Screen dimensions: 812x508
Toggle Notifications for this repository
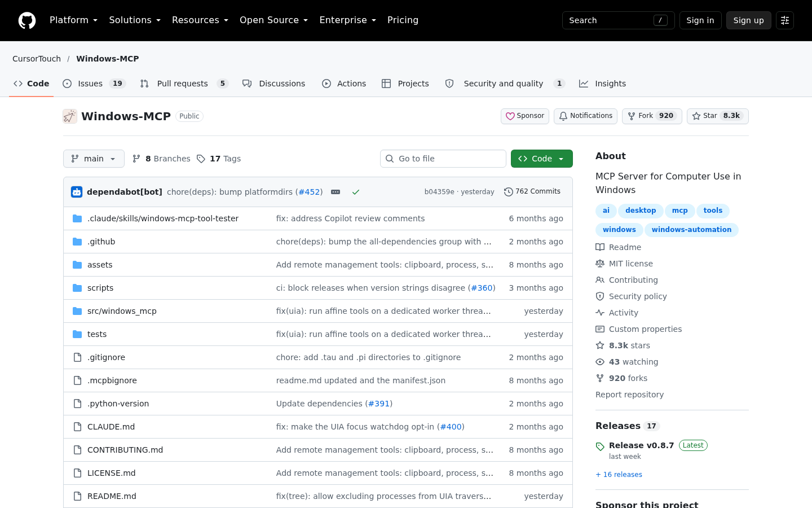click(585, 116)
